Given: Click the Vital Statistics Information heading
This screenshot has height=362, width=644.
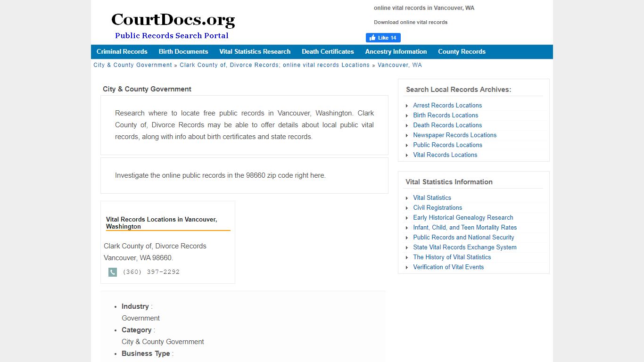Looking at the screenshot, I should [x=449, y=182].
